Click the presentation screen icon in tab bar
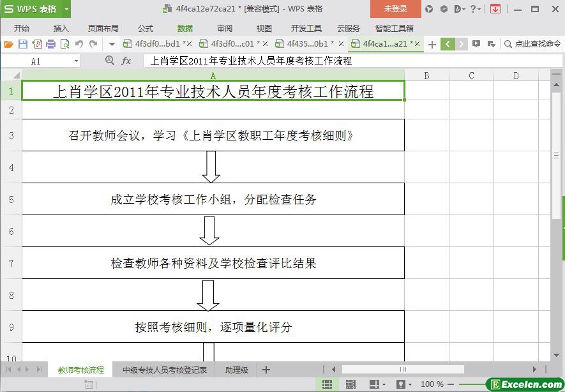 point(476,44)
